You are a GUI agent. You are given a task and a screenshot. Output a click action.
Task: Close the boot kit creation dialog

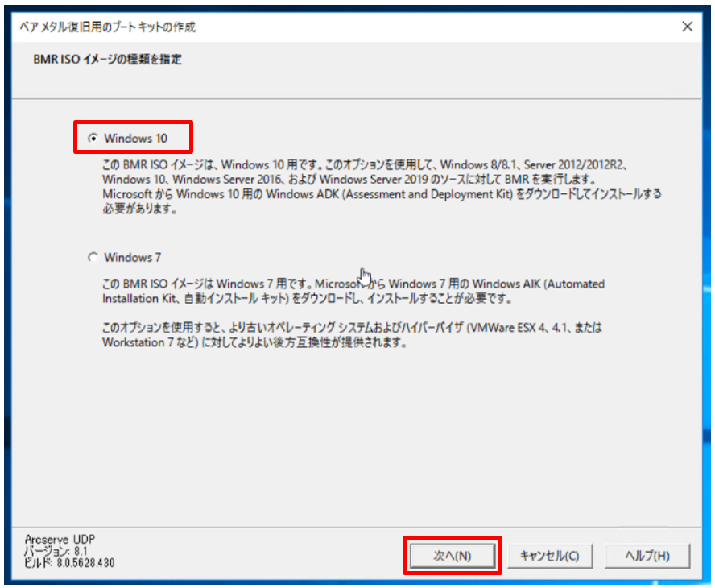point(687,27)
